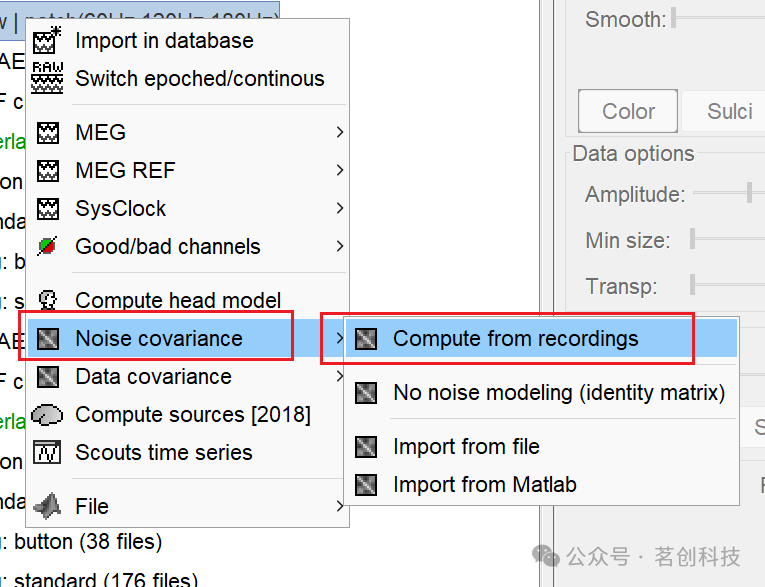Expand the MEG submenu arrow
765x587 pixels.
coord(340,132)
